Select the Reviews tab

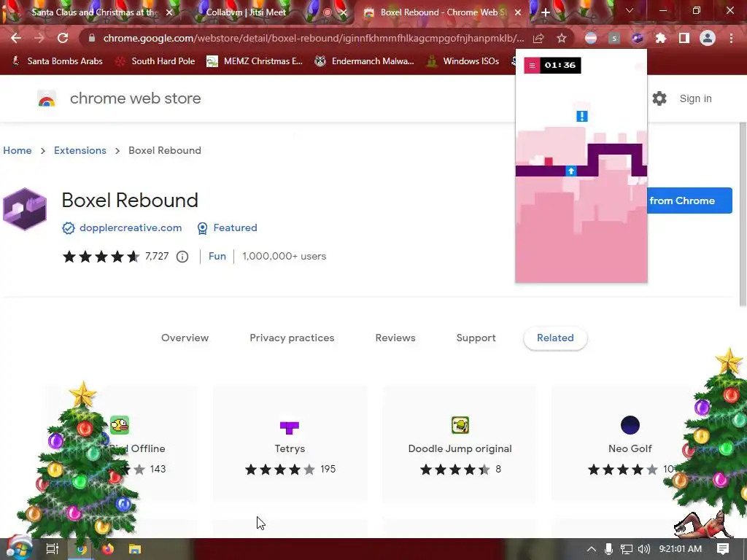coord(395,338)
